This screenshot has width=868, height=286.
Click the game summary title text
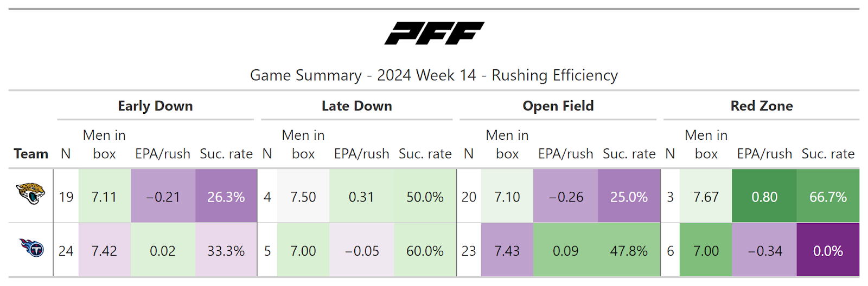(434, 75)
